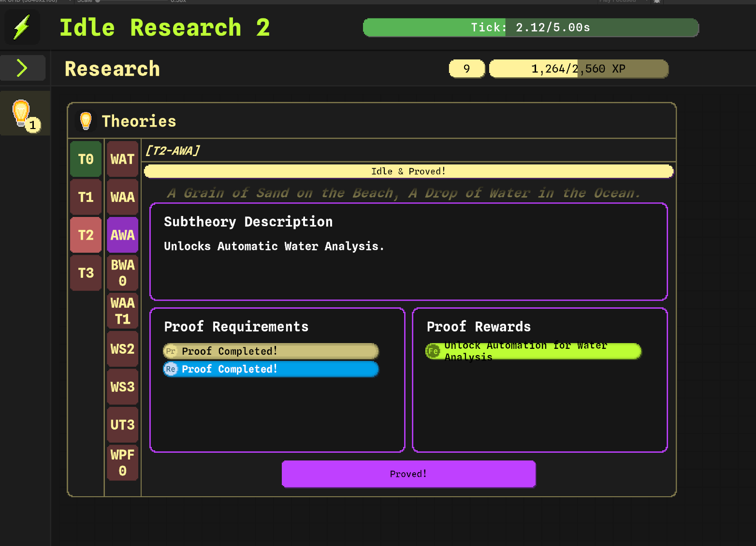The height and width of the screenshot is (546, 756).
Task: Expand the sidebar with the chevron arrow
Action: [22, 68]
